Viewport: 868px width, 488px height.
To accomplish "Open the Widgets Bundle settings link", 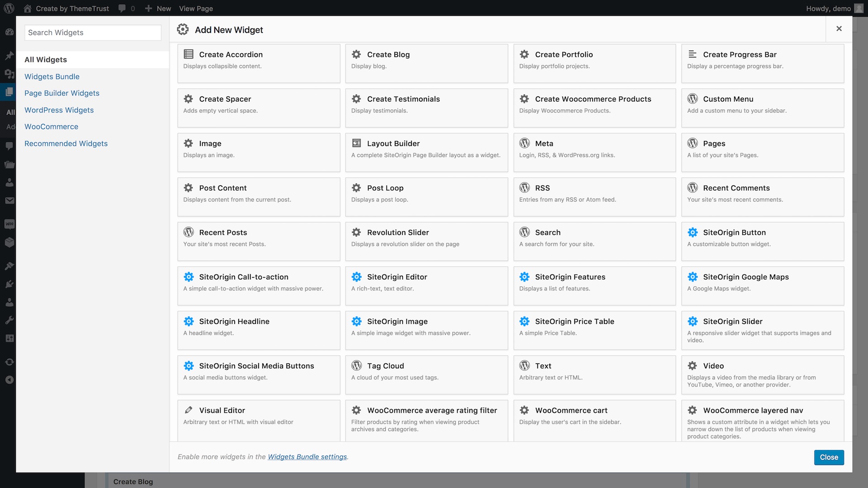I will click(x=307, y=457).
